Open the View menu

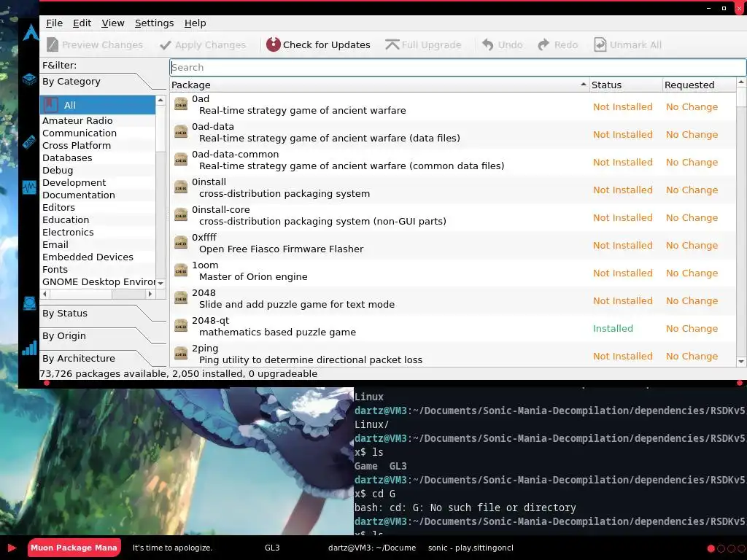[x=113, y=23]
